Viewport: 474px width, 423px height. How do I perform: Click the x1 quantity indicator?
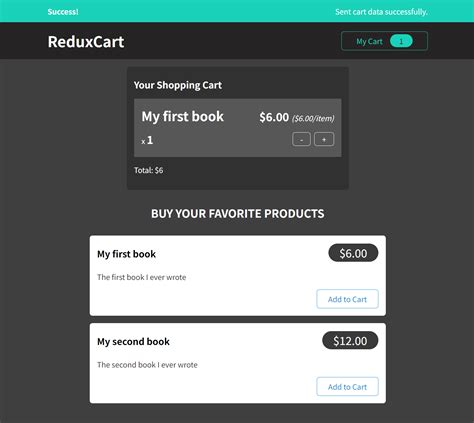point(147,140)
